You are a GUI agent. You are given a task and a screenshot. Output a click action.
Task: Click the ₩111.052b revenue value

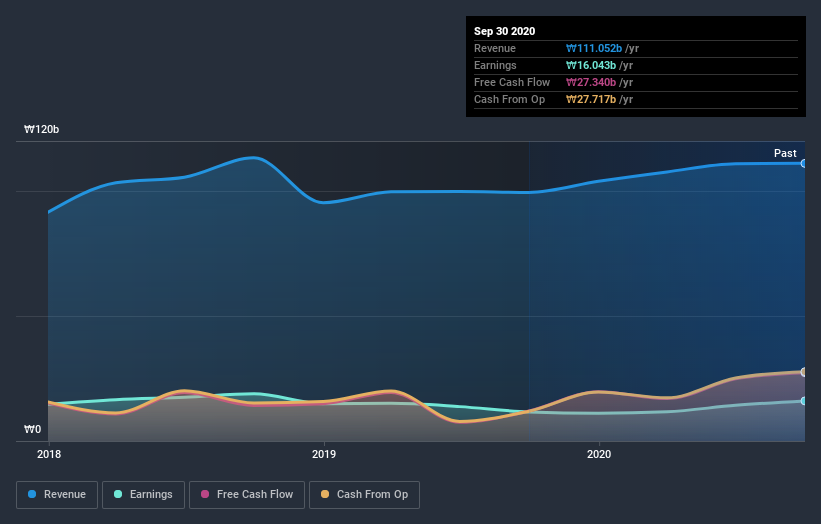[x=594, y=48]
